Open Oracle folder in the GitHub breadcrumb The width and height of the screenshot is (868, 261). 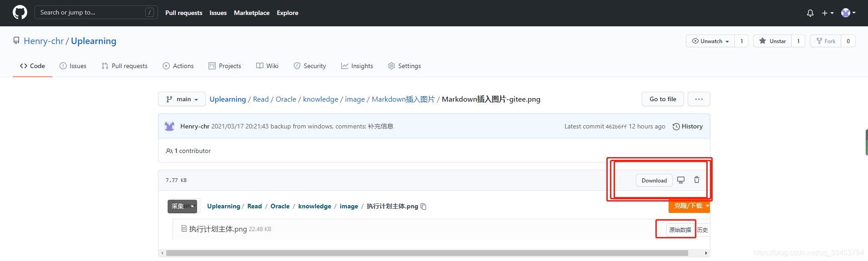pyautogui.click(x=286, y=99)
